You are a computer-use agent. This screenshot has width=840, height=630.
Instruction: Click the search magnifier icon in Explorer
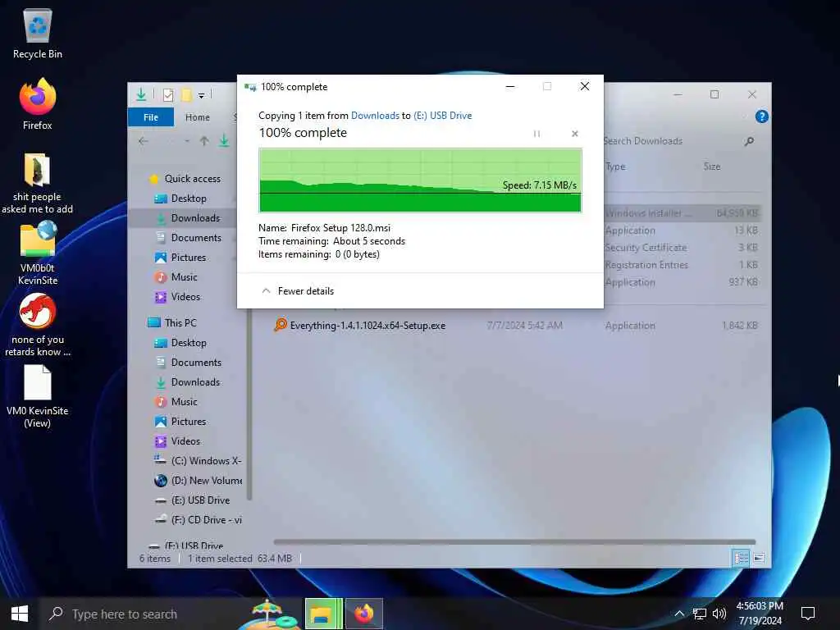coord(750,141)
